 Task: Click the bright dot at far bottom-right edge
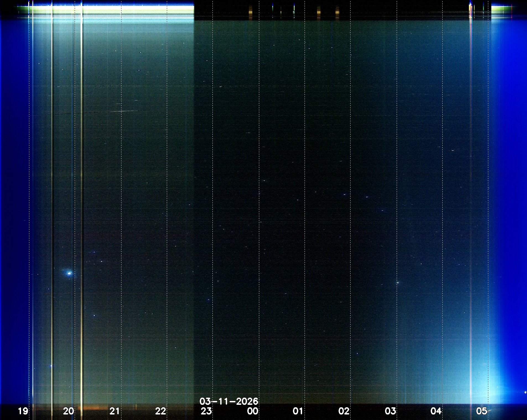[525, 392]
